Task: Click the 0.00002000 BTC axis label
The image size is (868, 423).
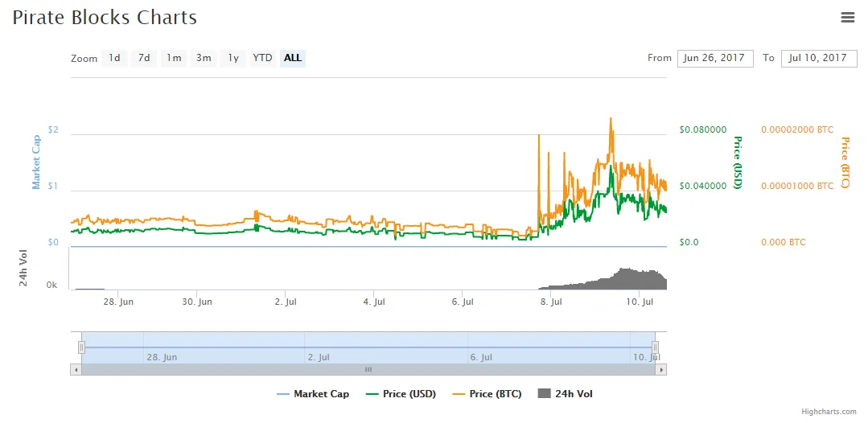Action: tap(797, 129)
